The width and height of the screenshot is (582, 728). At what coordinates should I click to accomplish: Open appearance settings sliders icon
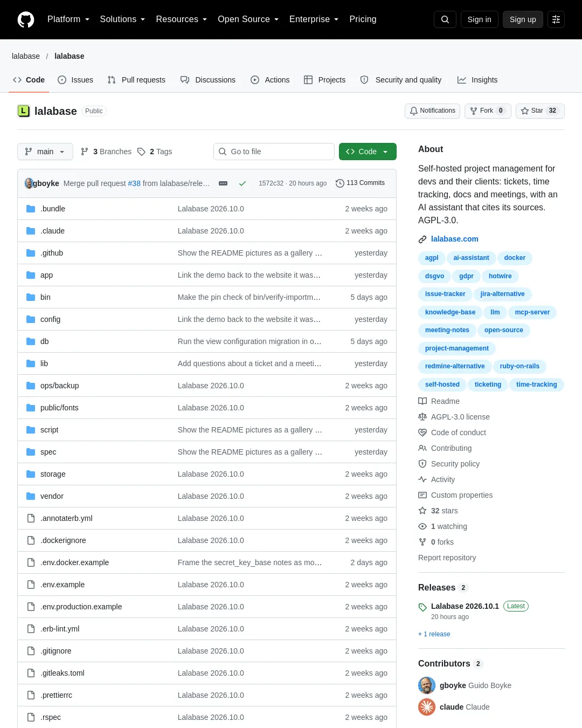point(556,19)
